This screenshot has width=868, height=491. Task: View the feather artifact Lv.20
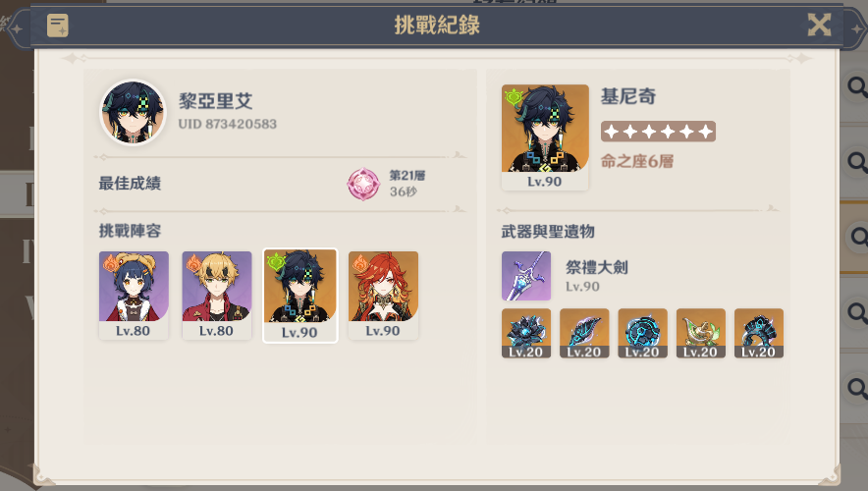[x=584, y=333]
